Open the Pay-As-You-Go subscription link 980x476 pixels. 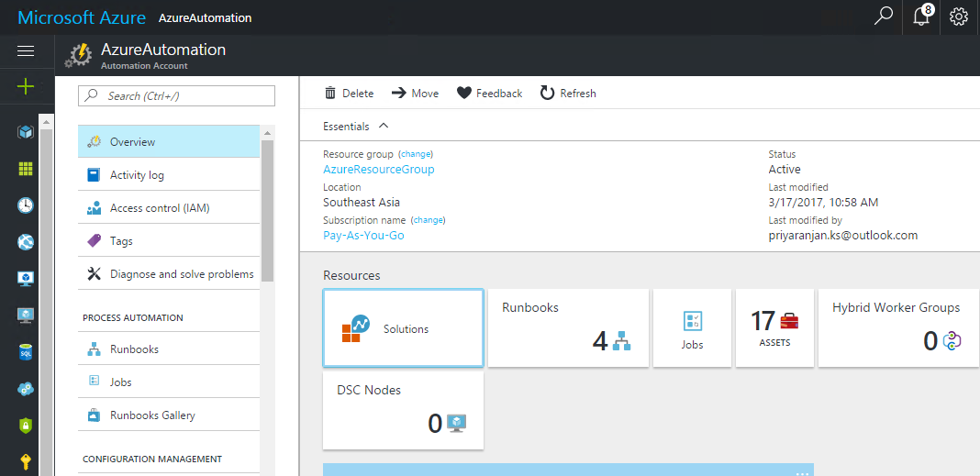point(363,236)
